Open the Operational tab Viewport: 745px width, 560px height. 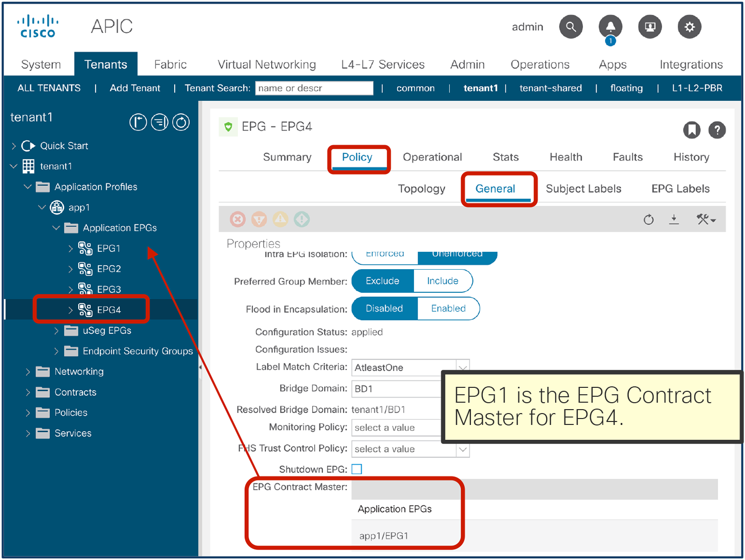click(x=432, y=157)
